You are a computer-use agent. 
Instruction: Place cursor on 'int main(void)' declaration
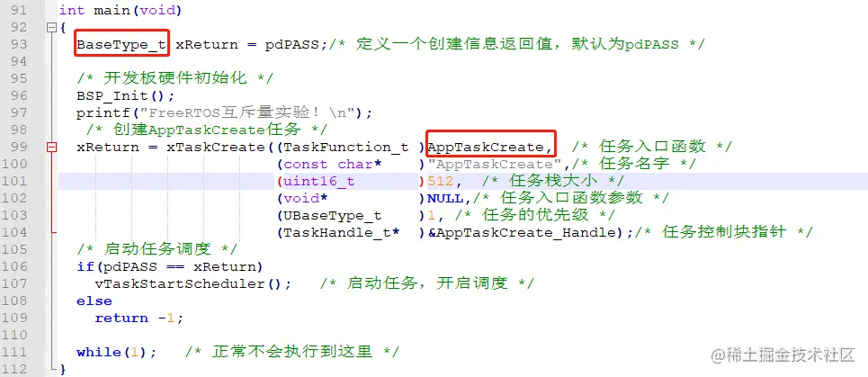[121, 10]
